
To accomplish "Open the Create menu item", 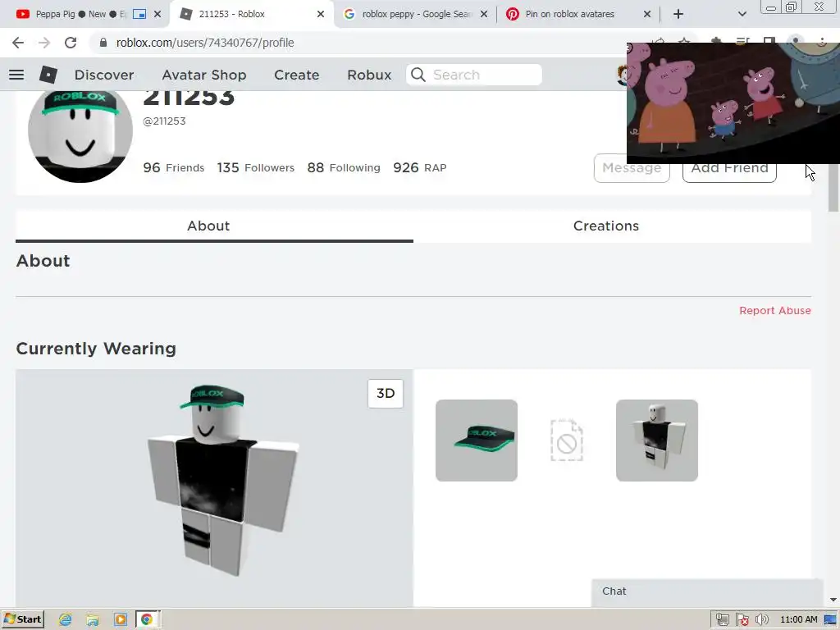I will point(296,75).
